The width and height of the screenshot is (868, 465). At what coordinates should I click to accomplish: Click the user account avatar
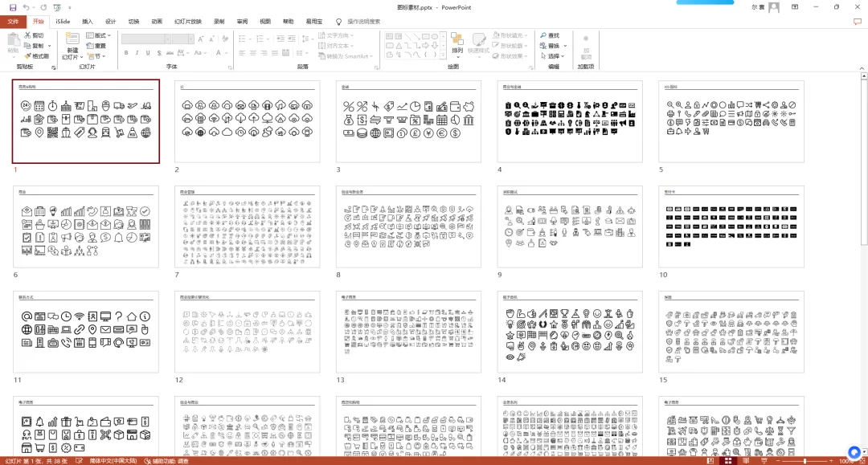[774, 7]
